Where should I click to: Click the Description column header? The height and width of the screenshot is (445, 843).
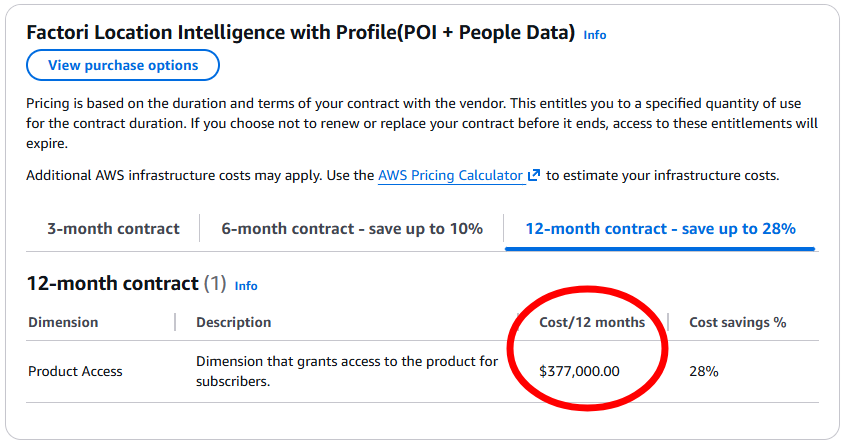[233, 322]
